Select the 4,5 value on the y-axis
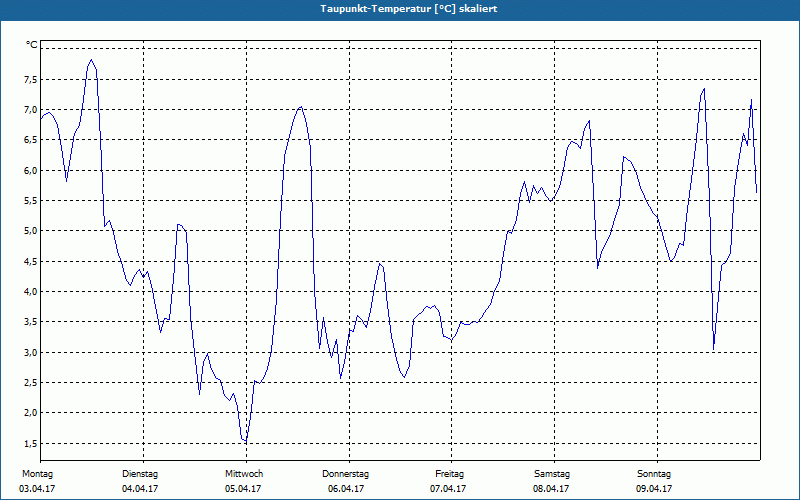Viewport: 800px width, 500px height. 29,261
